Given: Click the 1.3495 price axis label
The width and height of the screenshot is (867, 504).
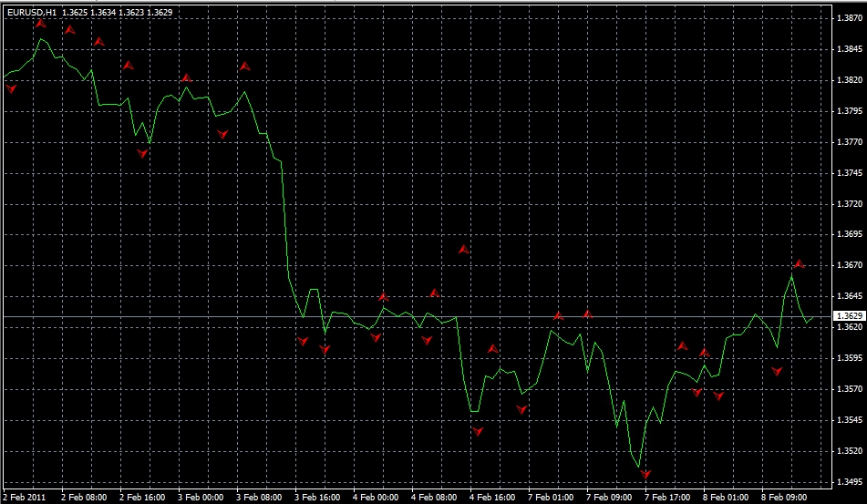Looking at the screenshot, I should (x=848, y=482).
